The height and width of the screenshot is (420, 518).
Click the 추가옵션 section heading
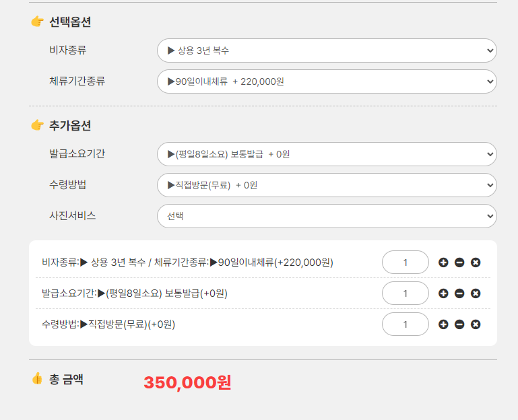click(70, 126)
